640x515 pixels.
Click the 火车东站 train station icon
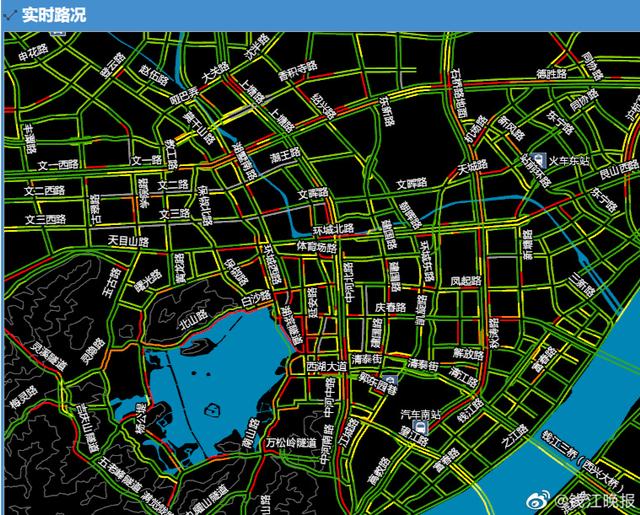click(x=539, y=160)
